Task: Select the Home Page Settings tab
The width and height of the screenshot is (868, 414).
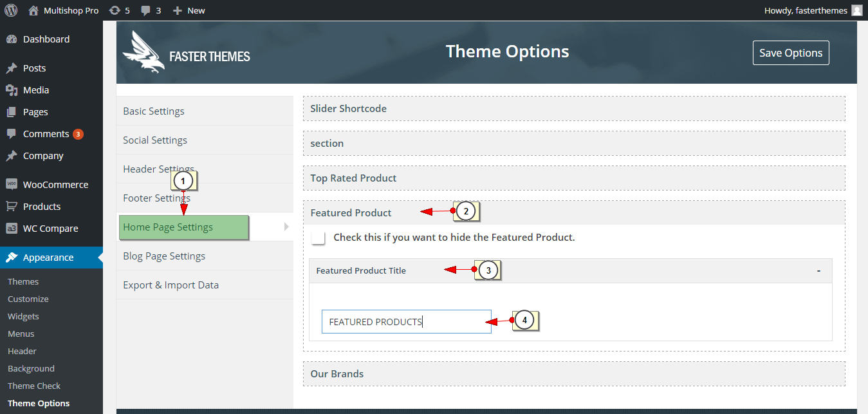Action: coord(205,227)
